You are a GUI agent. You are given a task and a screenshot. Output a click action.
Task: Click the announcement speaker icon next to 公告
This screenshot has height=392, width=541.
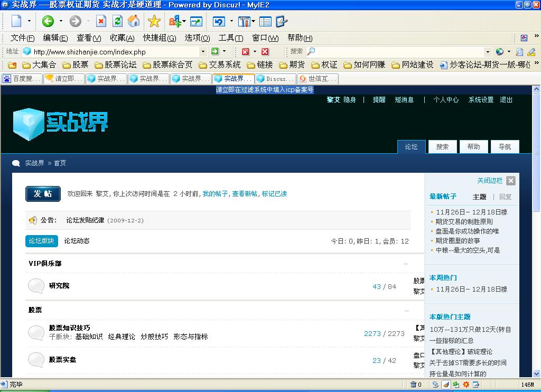33,220
